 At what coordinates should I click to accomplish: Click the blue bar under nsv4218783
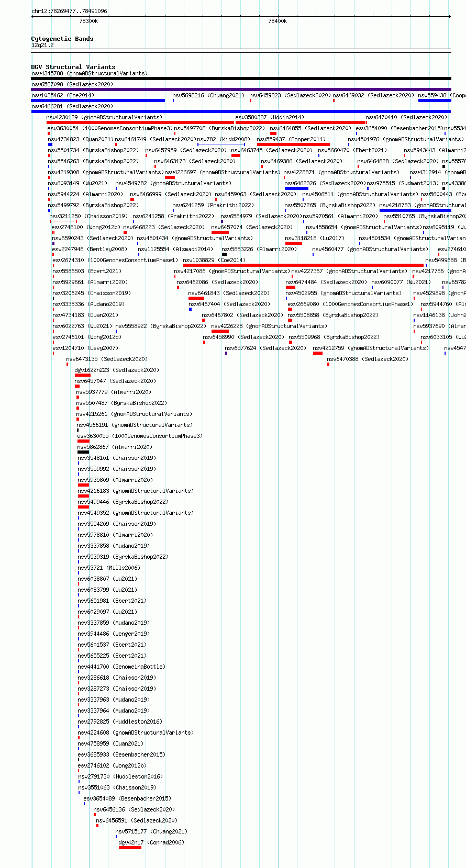[415, 210]
